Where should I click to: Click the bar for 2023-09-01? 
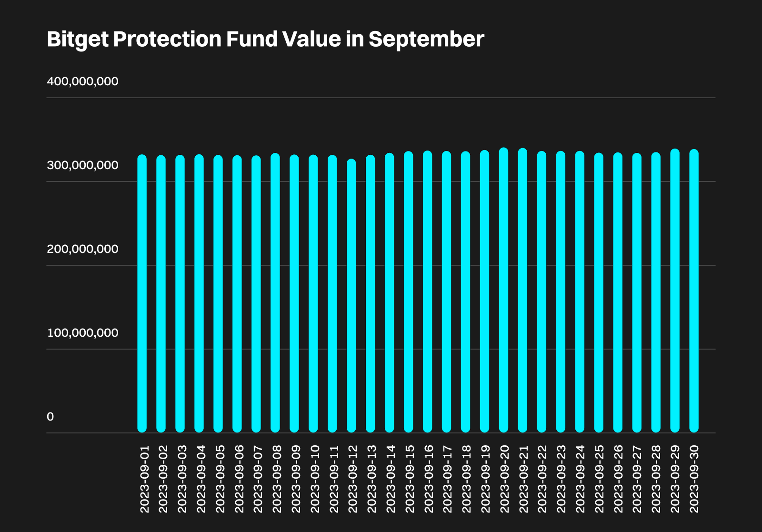(x=142, y=293)
